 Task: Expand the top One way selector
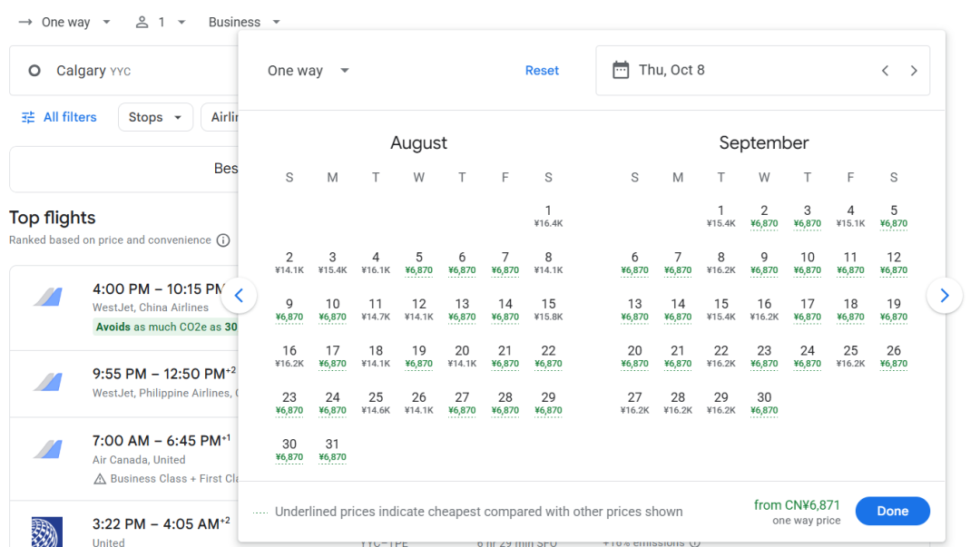click(x=65, y=23)
